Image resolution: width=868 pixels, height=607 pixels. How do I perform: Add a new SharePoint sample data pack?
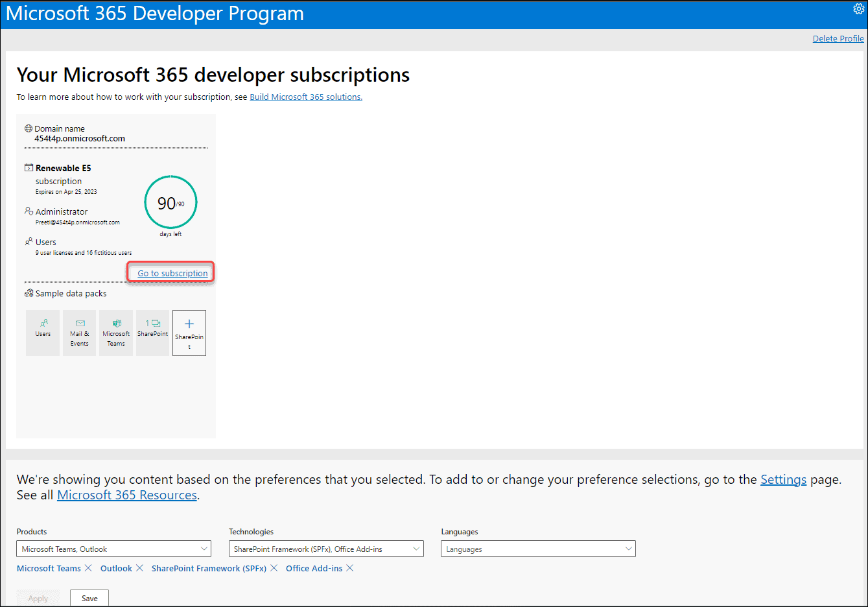click(x=189, y=333)
